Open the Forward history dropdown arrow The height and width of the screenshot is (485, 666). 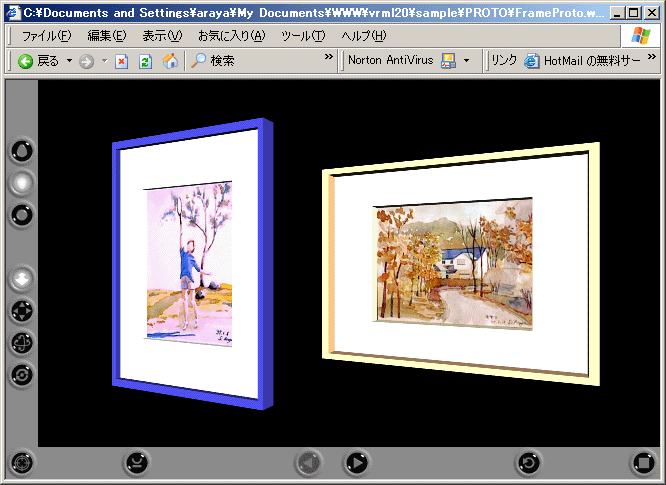pyautogui.click(x=104, y=61)
